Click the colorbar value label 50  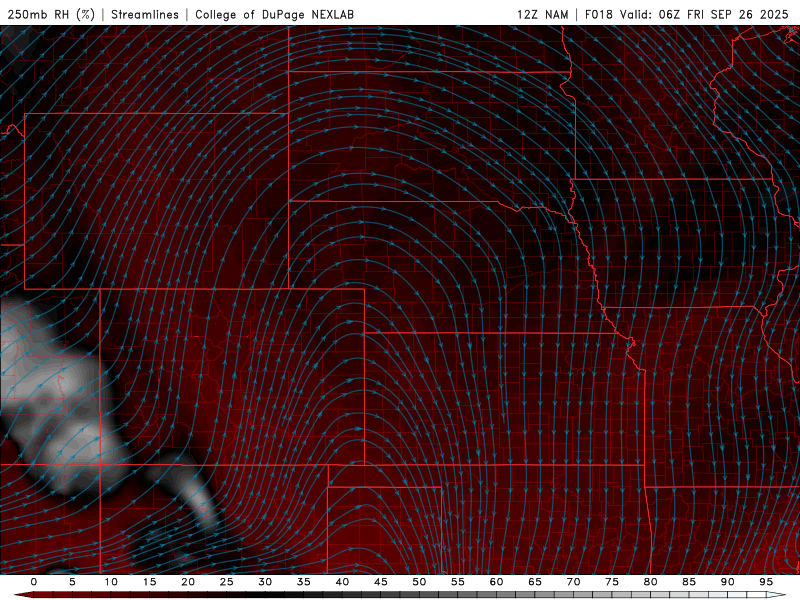click(x=419, y=582)
